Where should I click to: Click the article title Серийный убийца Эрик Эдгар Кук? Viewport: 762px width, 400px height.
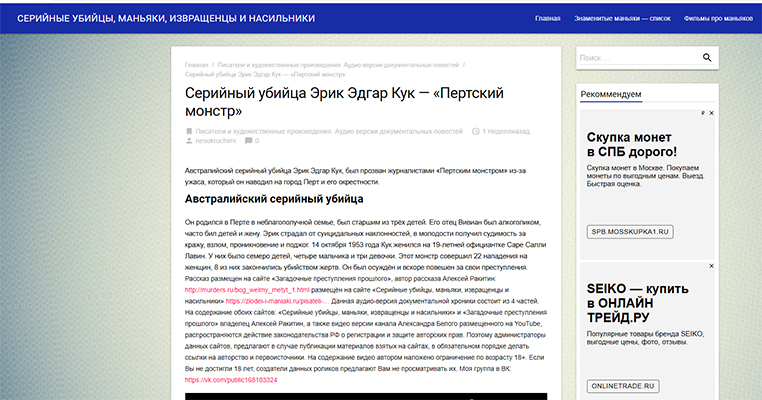tap(344, 102)
